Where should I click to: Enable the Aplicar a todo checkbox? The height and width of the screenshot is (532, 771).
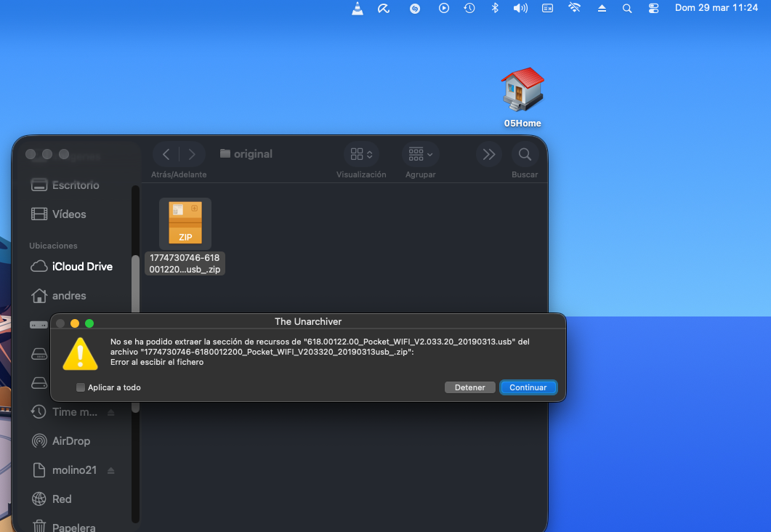(81, 387)
